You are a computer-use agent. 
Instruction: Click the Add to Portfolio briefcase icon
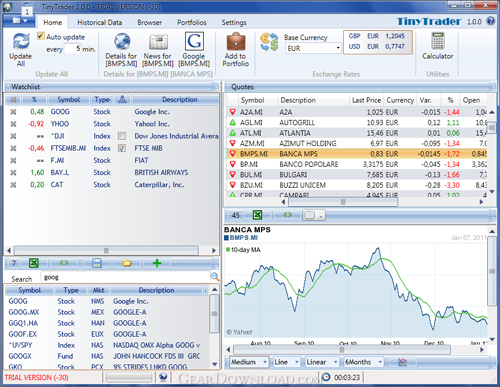[236, 42]
